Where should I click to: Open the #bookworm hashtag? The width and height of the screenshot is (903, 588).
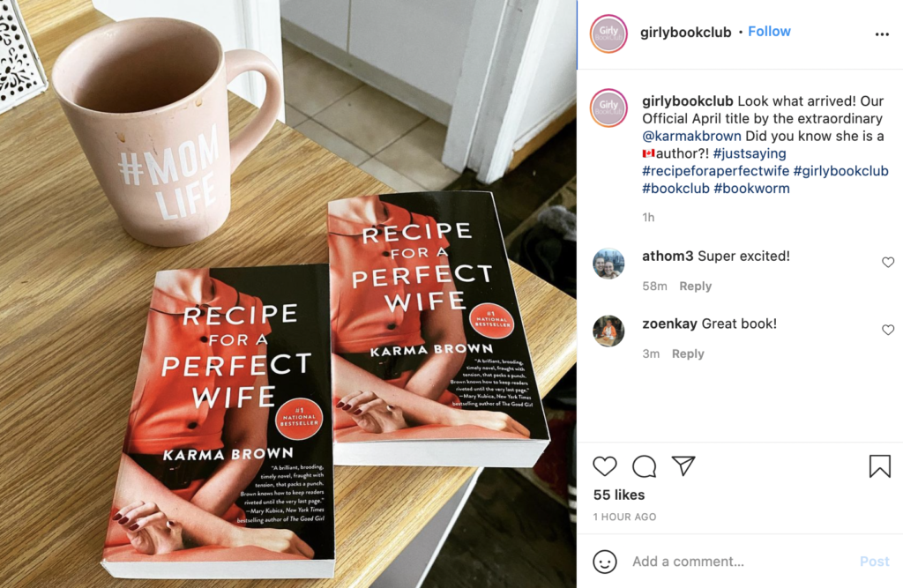tap(751, 188)
